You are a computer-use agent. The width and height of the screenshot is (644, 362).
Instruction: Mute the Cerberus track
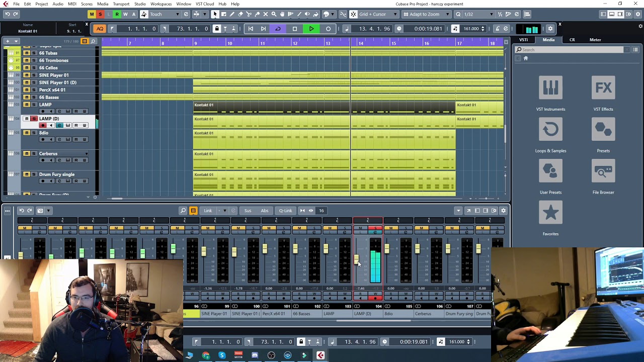[x=27, y=153]
